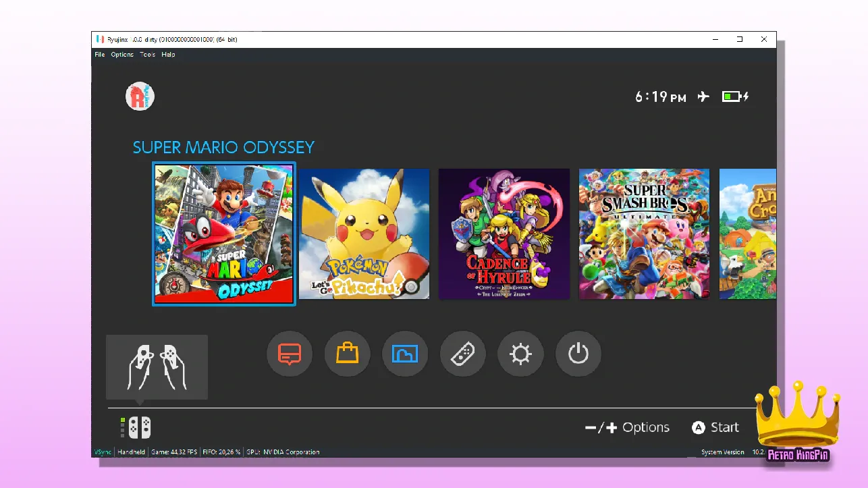
Task: Open the System Settings icon
Action: (520, 353)
